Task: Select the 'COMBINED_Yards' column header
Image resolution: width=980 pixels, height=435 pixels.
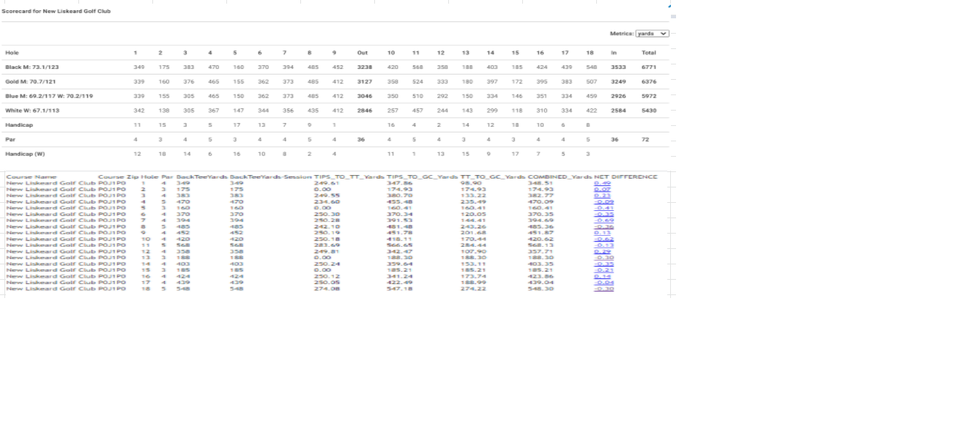Action: pos(560,176)
